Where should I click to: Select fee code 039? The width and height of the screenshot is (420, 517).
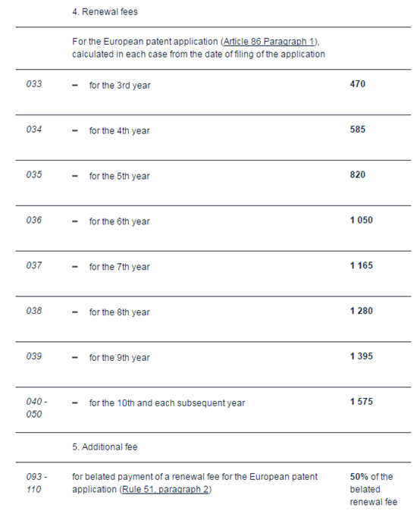coord(34,356)
